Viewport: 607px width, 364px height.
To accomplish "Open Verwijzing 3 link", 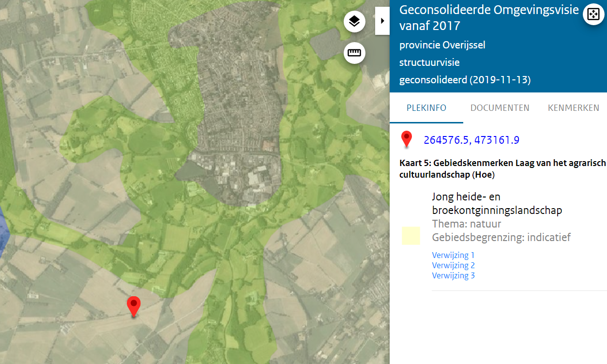I will (x=453, y=275).
